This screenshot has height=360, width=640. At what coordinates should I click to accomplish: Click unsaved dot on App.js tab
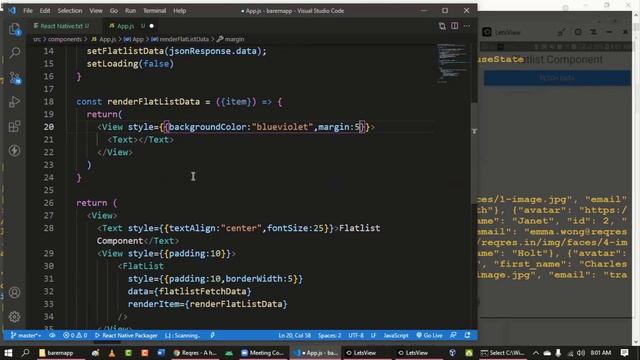coord(152,26)
